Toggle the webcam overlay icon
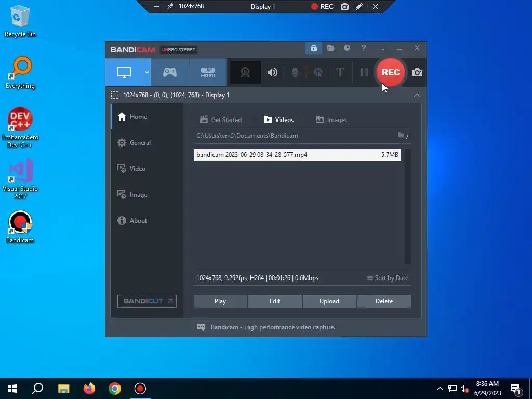Viewport: 532px width, 399px height. tap(245, 72)
